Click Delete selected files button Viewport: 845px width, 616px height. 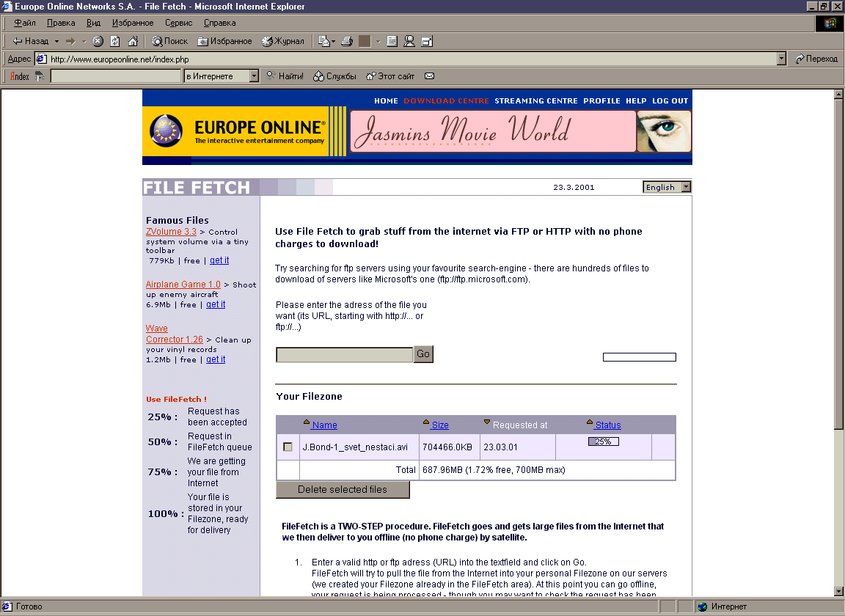point(343,489)
